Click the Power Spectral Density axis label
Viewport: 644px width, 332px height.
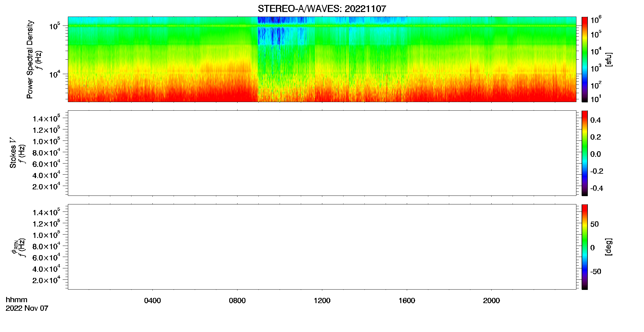pos(30,59)
